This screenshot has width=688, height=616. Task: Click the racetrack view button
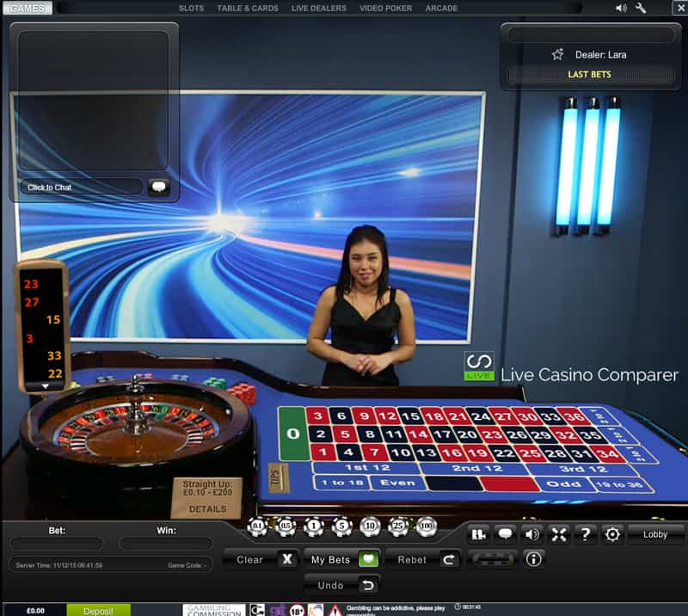coord(493,559)
